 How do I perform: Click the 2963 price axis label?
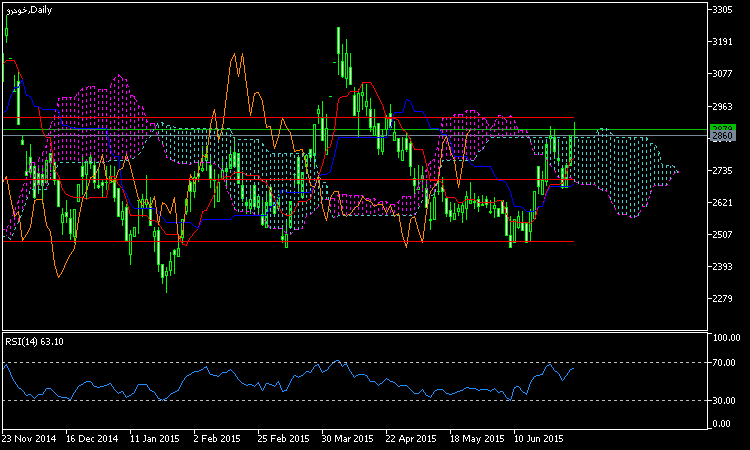(722, 106)
